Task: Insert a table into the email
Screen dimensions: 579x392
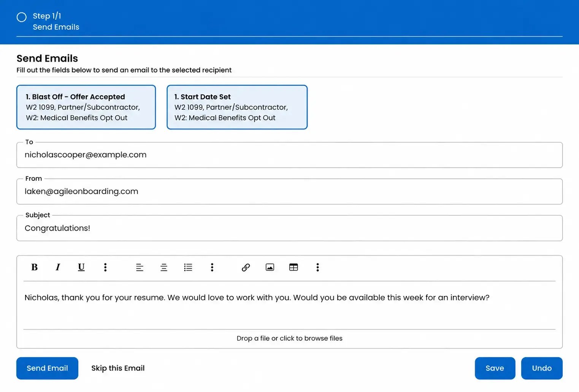Action: 293,267
